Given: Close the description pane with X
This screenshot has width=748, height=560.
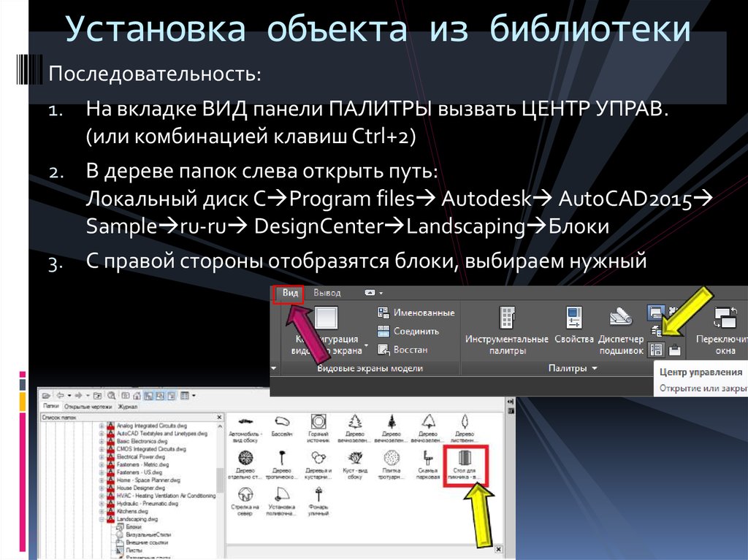Looking at the screenshot, I should (498, 550).
